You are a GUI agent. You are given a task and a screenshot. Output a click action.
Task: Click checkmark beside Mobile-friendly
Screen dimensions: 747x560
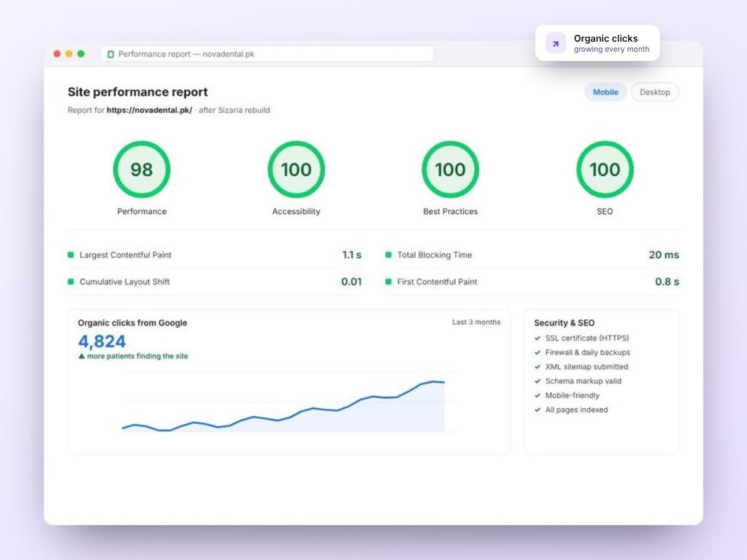[537, 396]
